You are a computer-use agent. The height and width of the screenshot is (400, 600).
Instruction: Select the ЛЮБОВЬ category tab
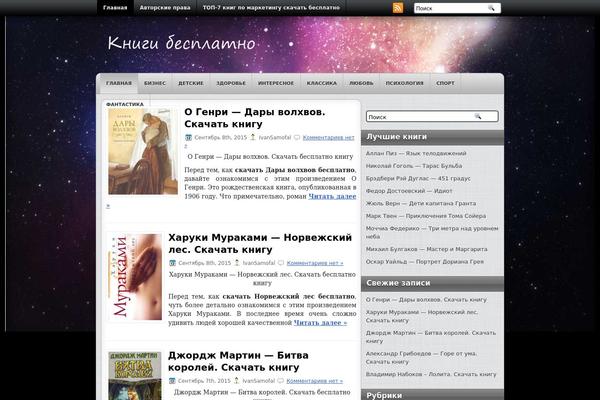pos(361,83)
